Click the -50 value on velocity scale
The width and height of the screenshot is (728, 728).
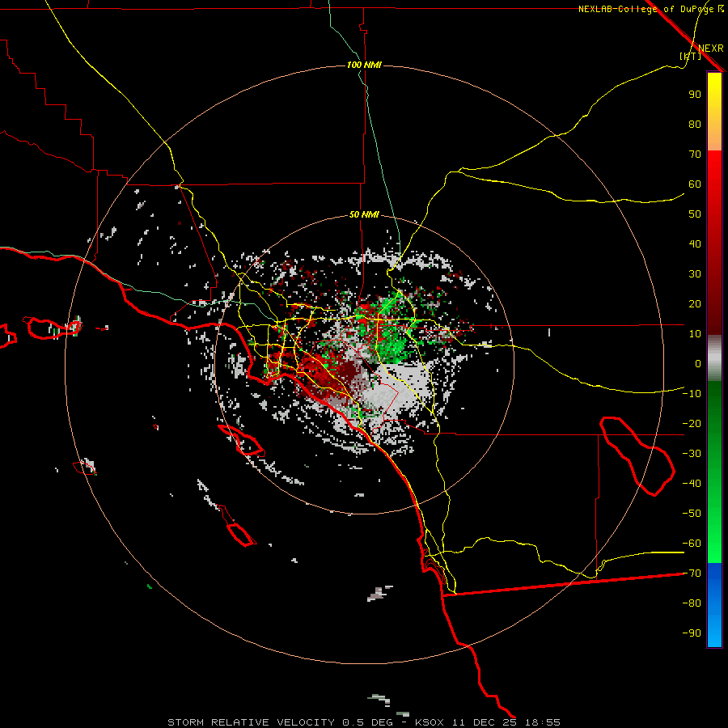pos(692,514)
